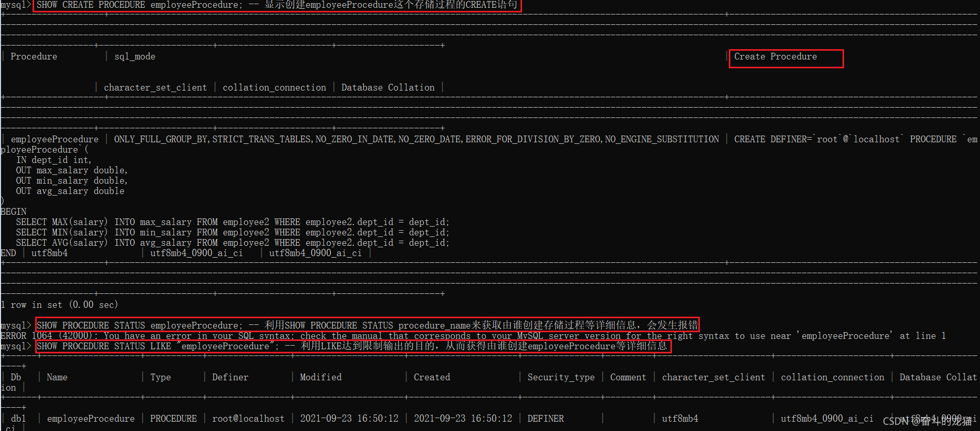Click the 'SELECT MAX(salary)' statement line

[x=233, y=222]
